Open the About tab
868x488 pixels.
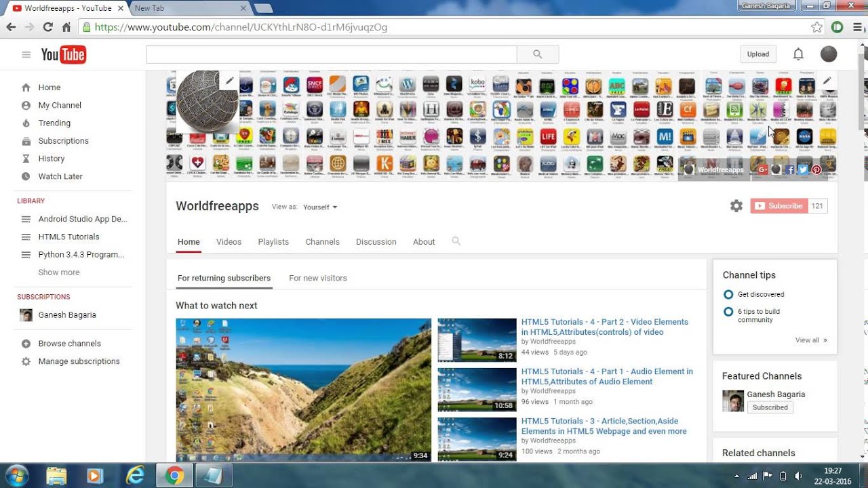pos(424,242)
